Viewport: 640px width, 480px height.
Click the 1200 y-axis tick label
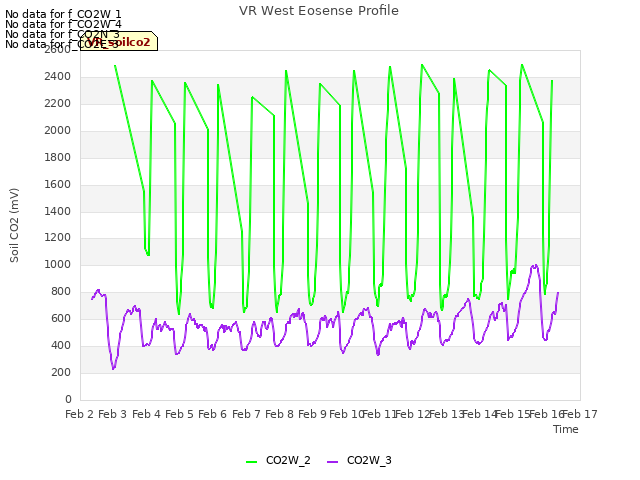point(58,238)
